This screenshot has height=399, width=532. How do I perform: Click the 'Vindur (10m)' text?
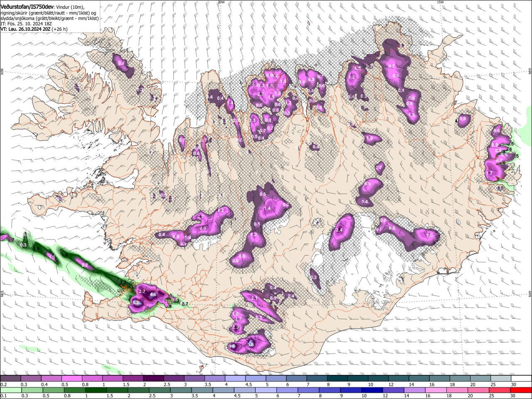(x=70, y=7)
